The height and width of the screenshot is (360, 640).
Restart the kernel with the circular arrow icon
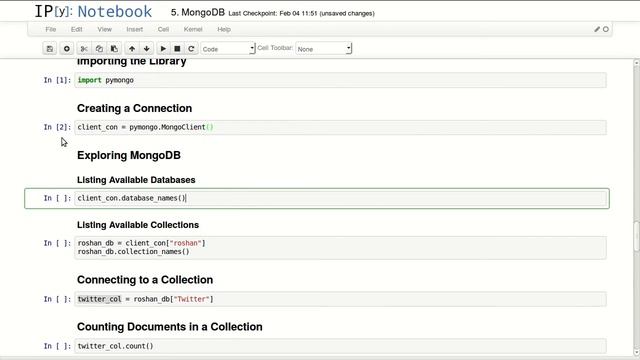coord(191,49)
